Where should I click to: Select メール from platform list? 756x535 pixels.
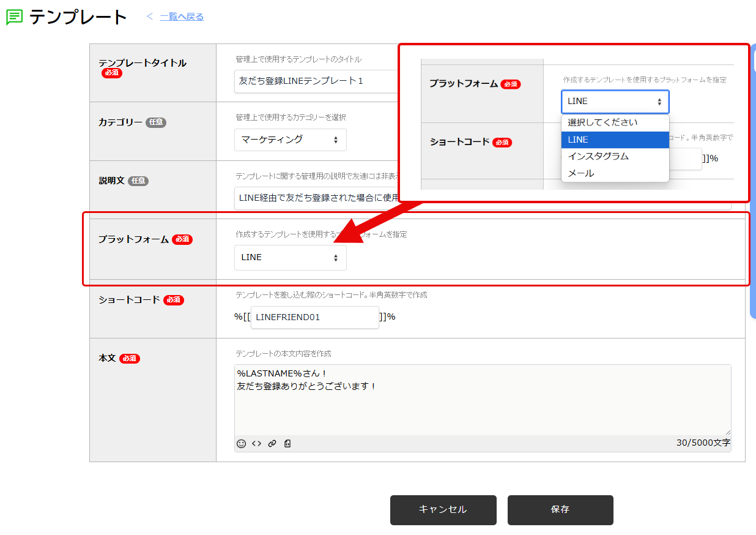click(581, 173)
